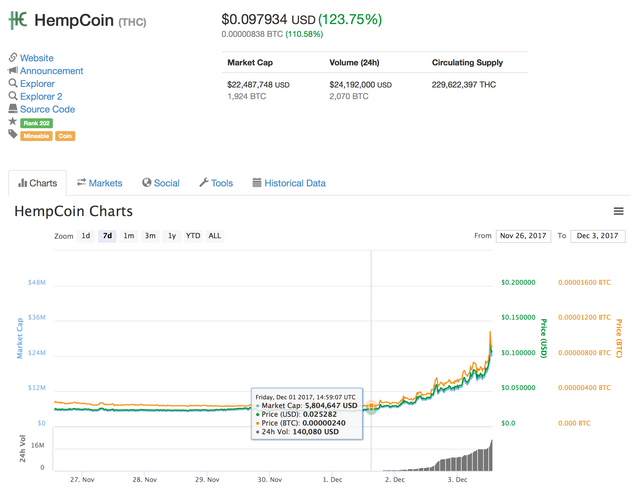Screen dimensions: 640x493
Task: Click the 27. Nov x-axis label
Action: 82,480
